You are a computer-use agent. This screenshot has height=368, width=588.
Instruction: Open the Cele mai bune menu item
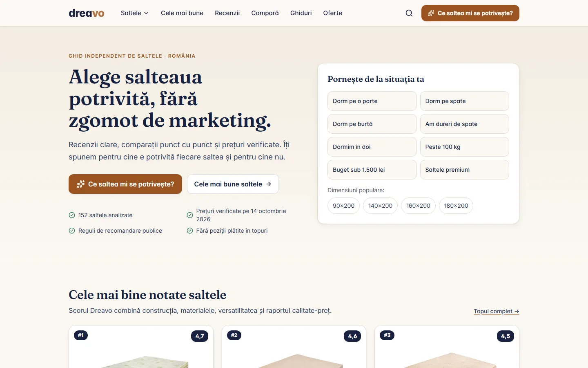(x=182, y=13)
